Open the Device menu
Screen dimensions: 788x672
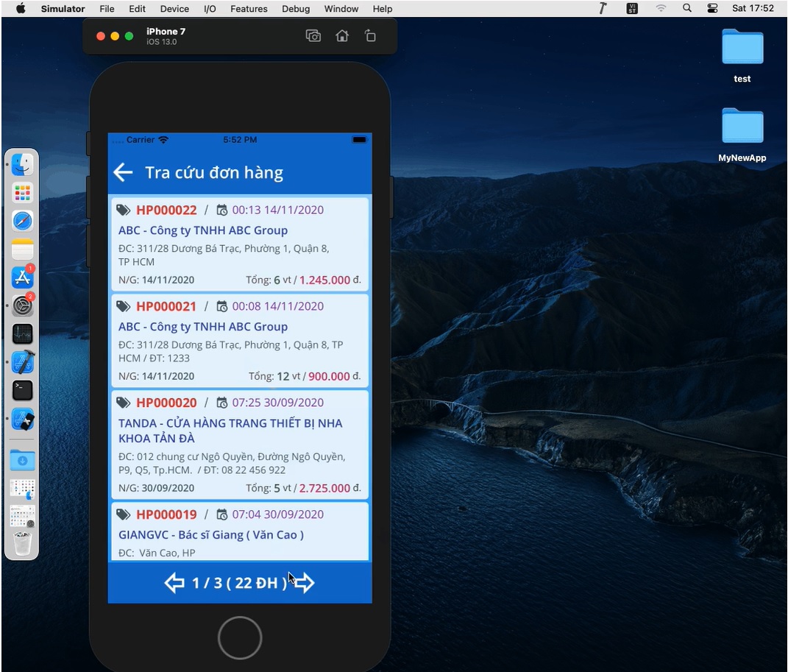[174, 9]
